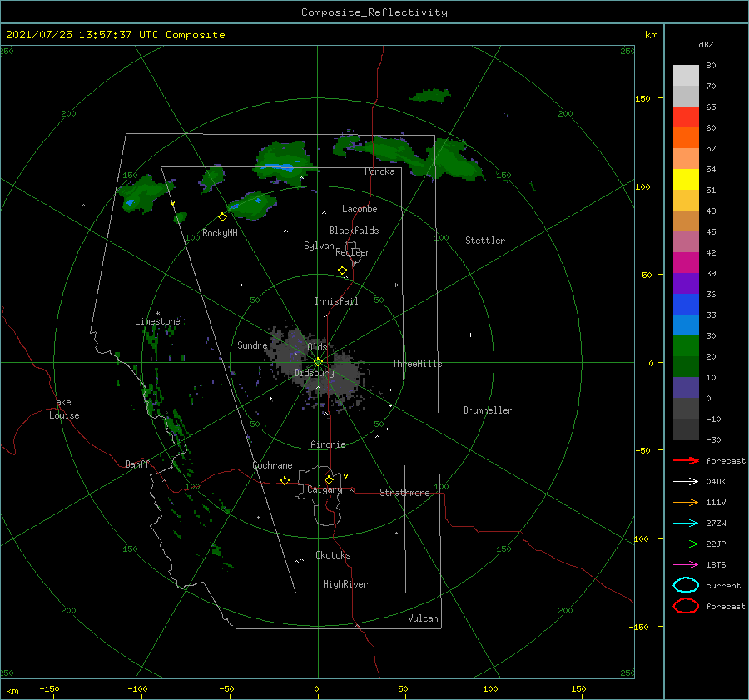Select the asterisk marker above Limestone

pyautogui.click(x=157, y=314)
